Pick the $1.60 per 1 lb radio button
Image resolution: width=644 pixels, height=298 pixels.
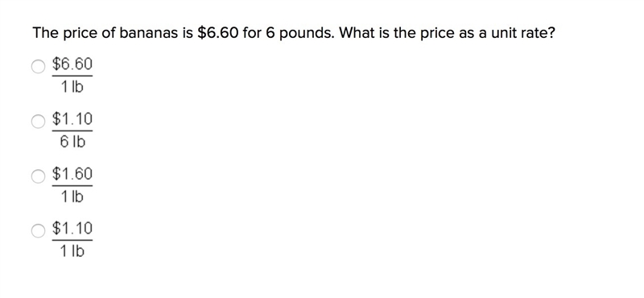38,176
